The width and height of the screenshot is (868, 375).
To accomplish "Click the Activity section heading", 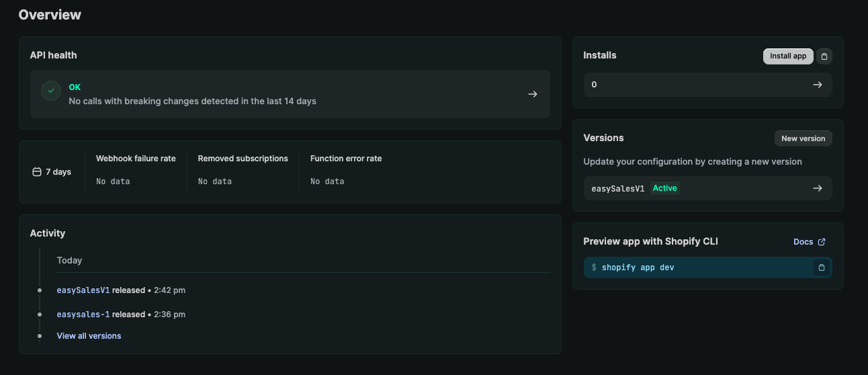I will click(48, 233).
